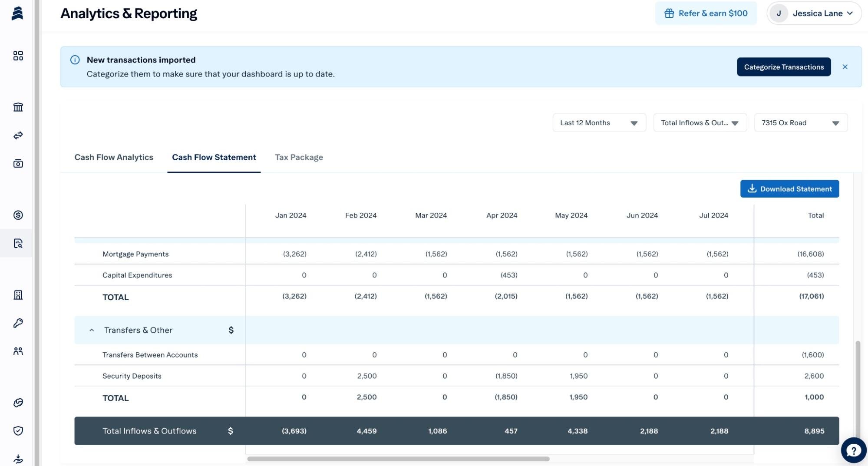The width and height of the screenshot is (868, 466).
Task: Click the Jan 2024 column header
Action: point(290,215)
